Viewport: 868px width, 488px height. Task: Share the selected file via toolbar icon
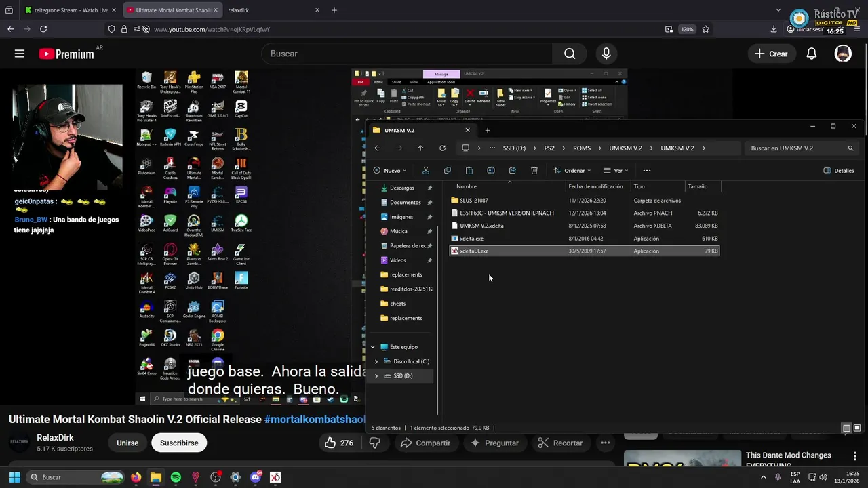512,171
